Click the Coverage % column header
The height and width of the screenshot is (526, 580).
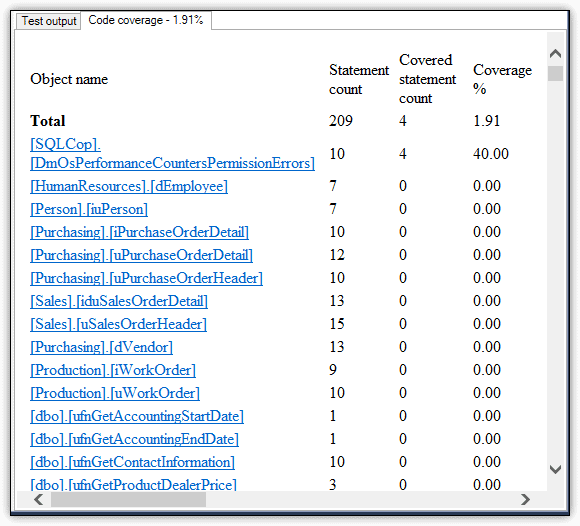pyautogui.click(x=502, y=79)
